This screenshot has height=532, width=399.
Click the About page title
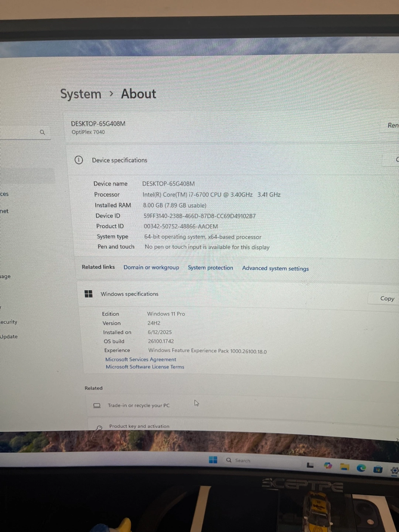pyautogui.click(x=139, y=94)
